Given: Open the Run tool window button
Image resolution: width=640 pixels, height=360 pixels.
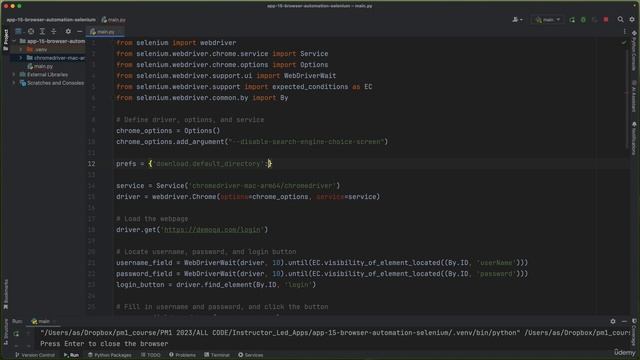Looking at the screenshot, I should point(71,355).
